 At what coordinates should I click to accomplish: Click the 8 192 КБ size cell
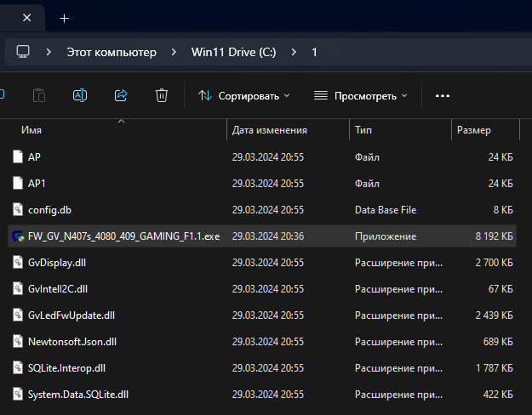pos(494,236)
